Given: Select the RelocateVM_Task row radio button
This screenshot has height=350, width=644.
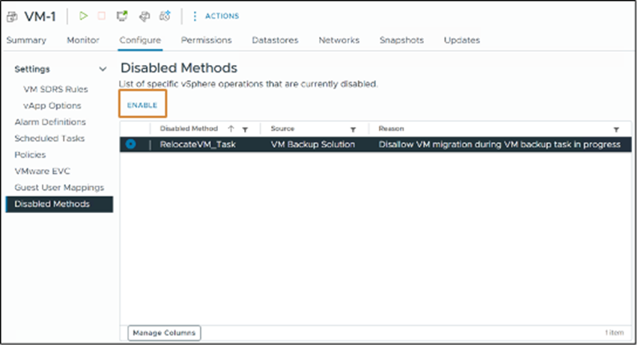Looking at the screenshot, I should 130,144.
